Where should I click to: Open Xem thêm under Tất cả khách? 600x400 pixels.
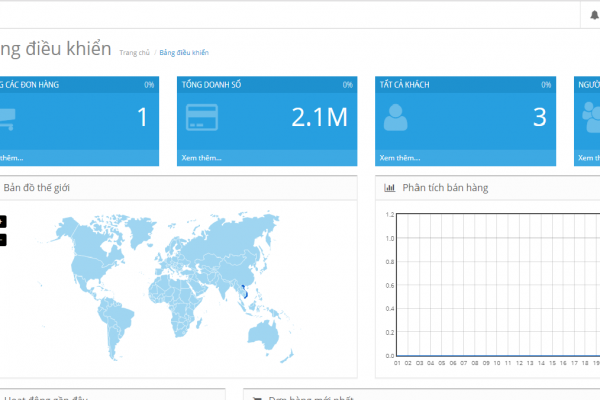400,158
